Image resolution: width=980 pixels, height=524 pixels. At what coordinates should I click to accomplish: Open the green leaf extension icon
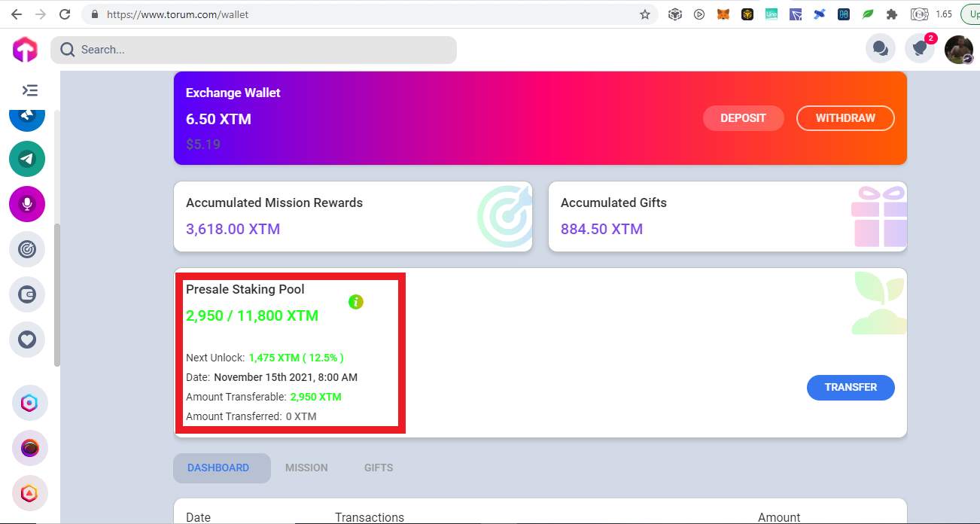[868, 14]
